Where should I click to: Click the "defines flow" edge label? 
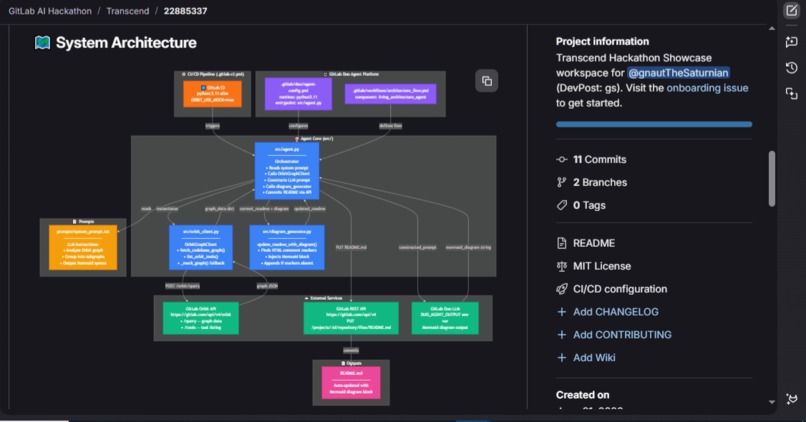(391, 125)
